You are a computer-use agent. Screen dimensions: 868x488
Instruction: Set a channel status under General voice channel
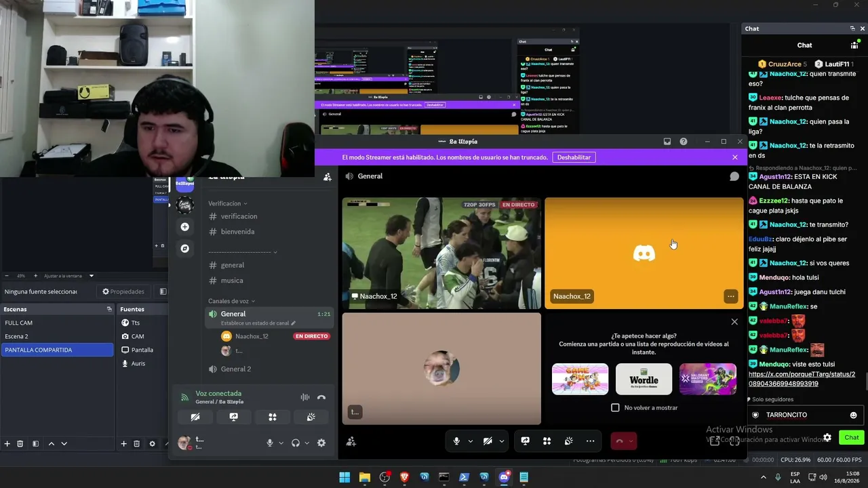click(x=258, y=323)
